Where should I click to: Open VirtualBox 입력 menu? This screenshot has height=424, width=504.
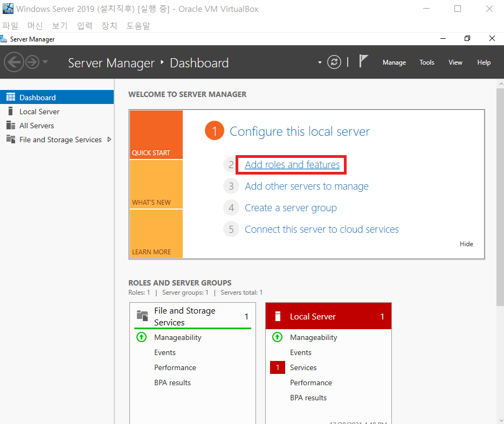85,26
